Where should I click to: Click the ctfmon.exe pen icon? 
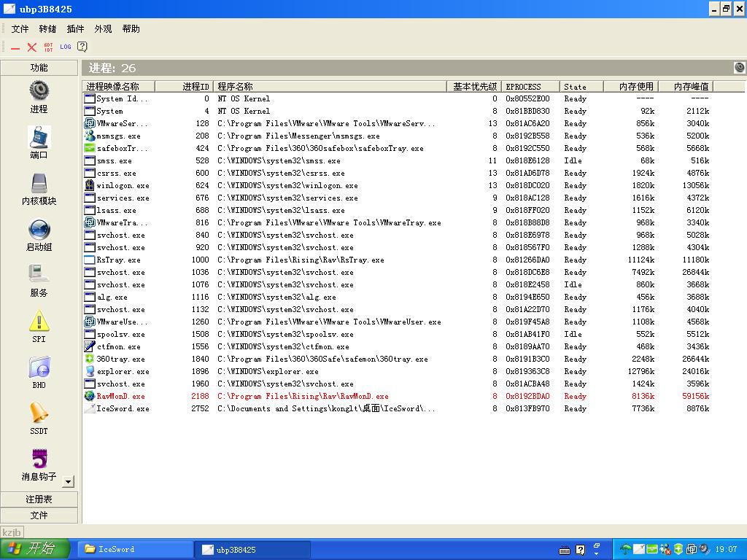tap(89, 346)
